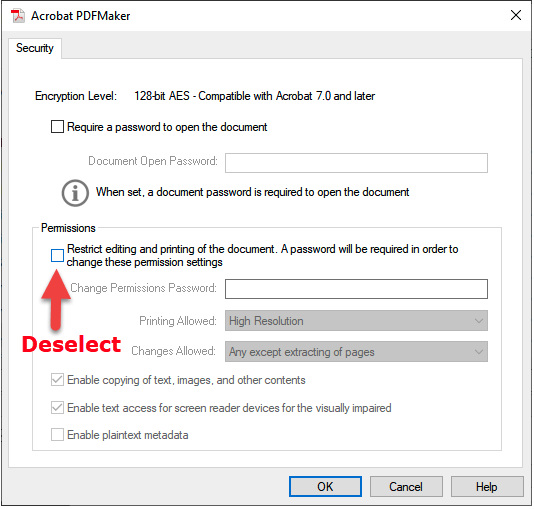Viewport: 534px width, 509px height.
Task: Click the High Resolution dropdown arrow
Action: coord(478,321)
